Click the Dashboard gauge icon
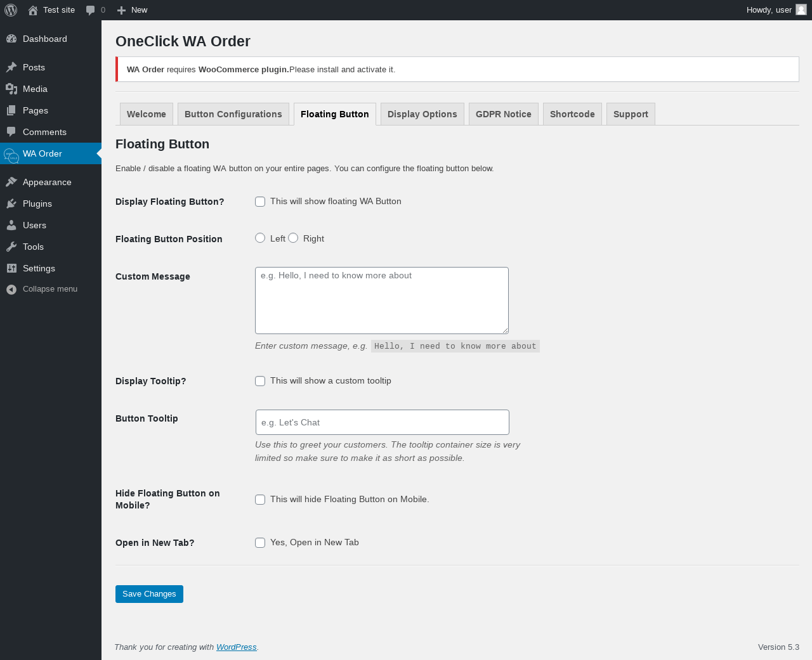 click(x=11, y=39)
